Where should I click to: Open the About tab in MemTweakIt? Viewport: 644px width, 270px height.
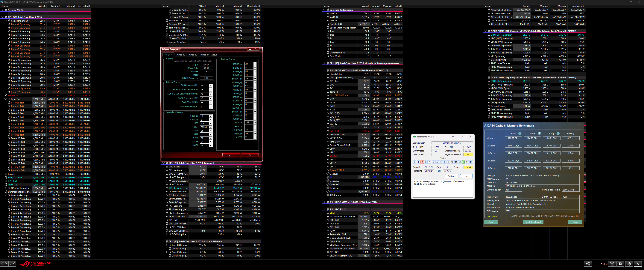coord(214,55)
